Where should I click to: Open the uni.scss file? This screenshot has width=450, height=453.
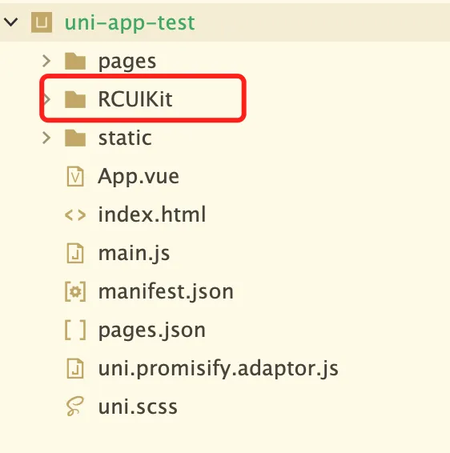pyautogui.click(x=138, y=407)
